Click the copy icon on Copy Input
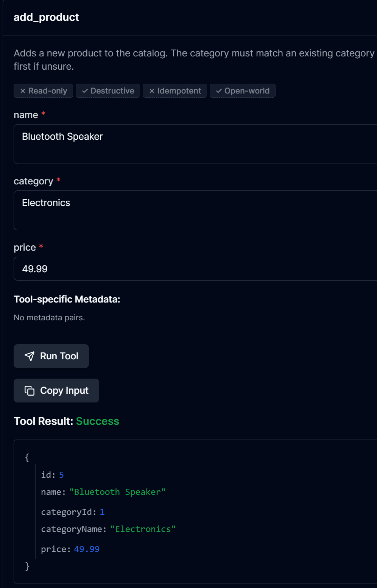 click(x=30, y=390)
